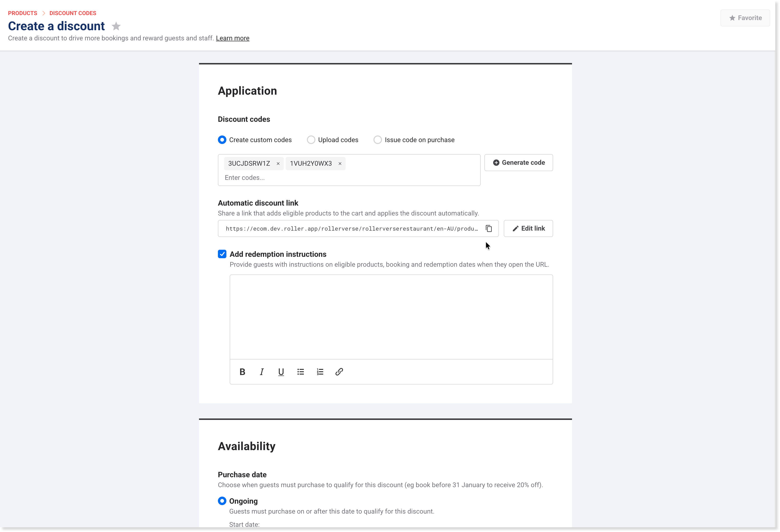Remove the 3UCJDSRW1Z code tag
The height and width of the screenshot is (532, 780).
pyautogui.click(x=278, y=164)
